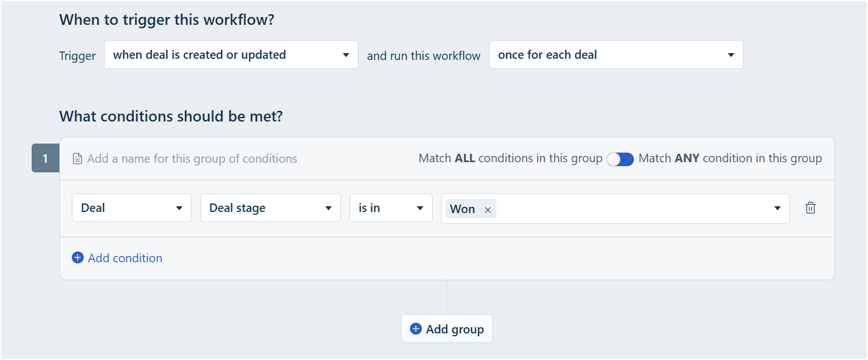Click the Add condition link

125,258
